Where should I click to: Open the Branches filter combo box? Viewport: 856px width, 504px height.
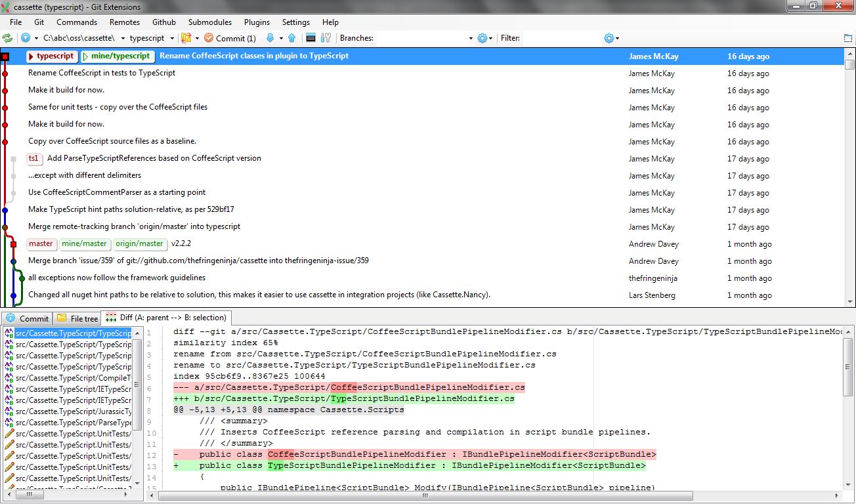pos(424,38)
